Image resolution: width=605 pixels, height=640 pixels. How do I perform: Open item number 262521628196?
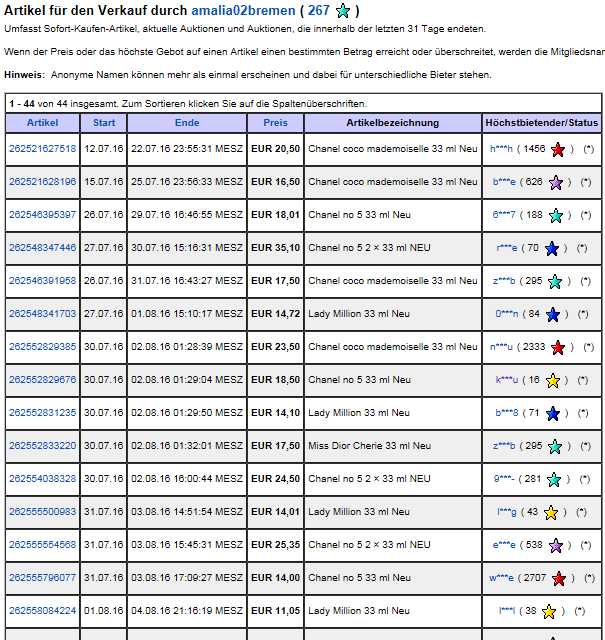click(x=42, y=182)
